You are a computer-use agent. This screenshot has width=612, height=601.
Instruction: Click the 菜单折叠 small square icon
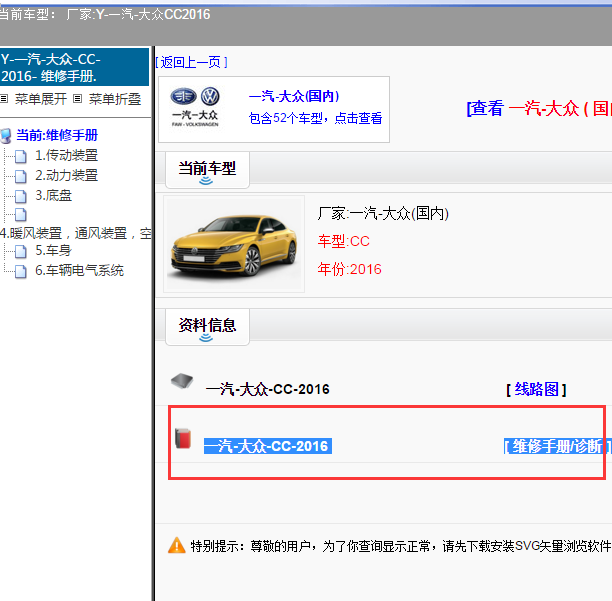tap(78, 99)
